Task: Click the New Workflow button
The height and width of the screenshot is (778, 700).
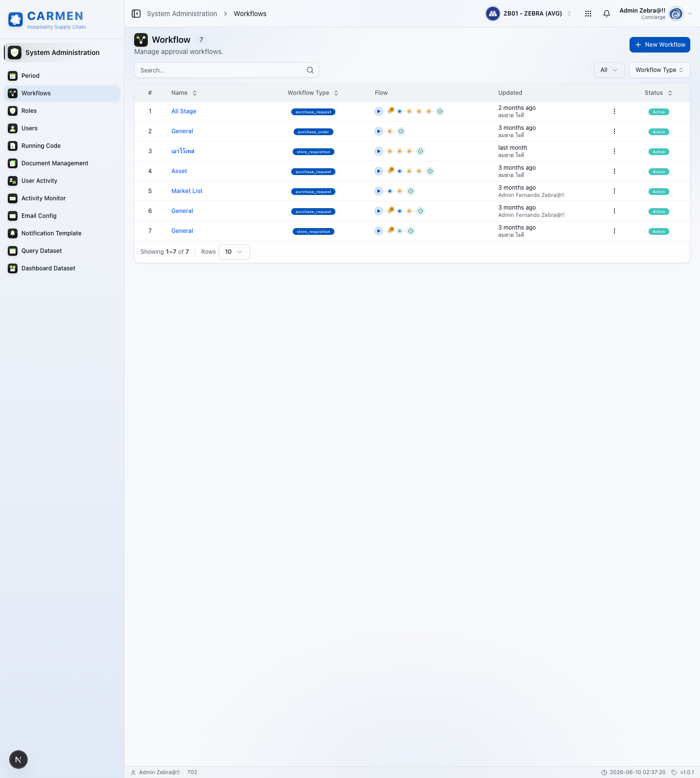Action: [x=660, y=45]
